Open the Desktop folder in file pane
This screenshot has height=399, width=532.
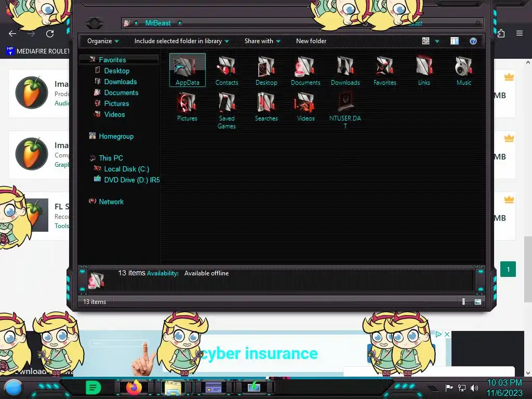(x=267, y=70)
